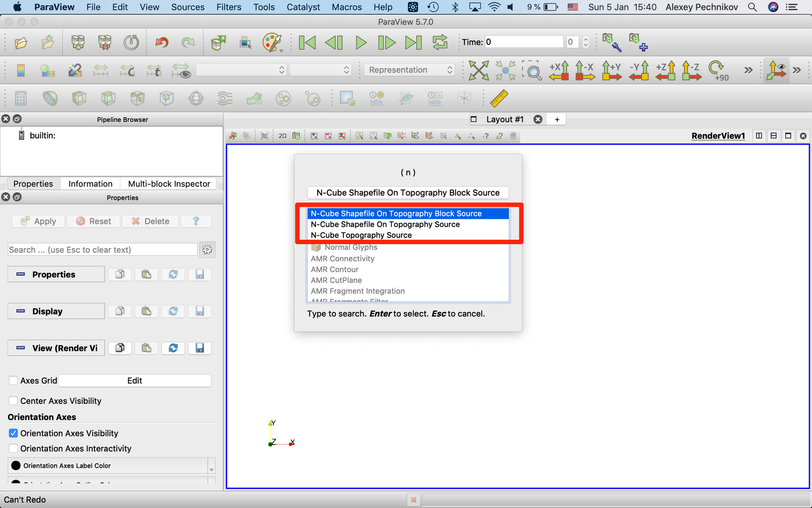Toggle the animation loop icon

(440, 42)
